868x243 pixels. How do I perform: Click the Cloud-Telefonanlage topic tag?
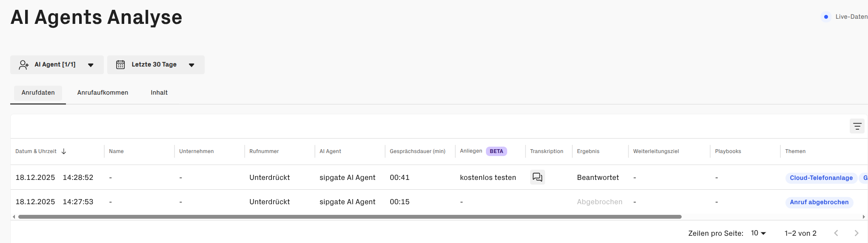click(821, 178)
